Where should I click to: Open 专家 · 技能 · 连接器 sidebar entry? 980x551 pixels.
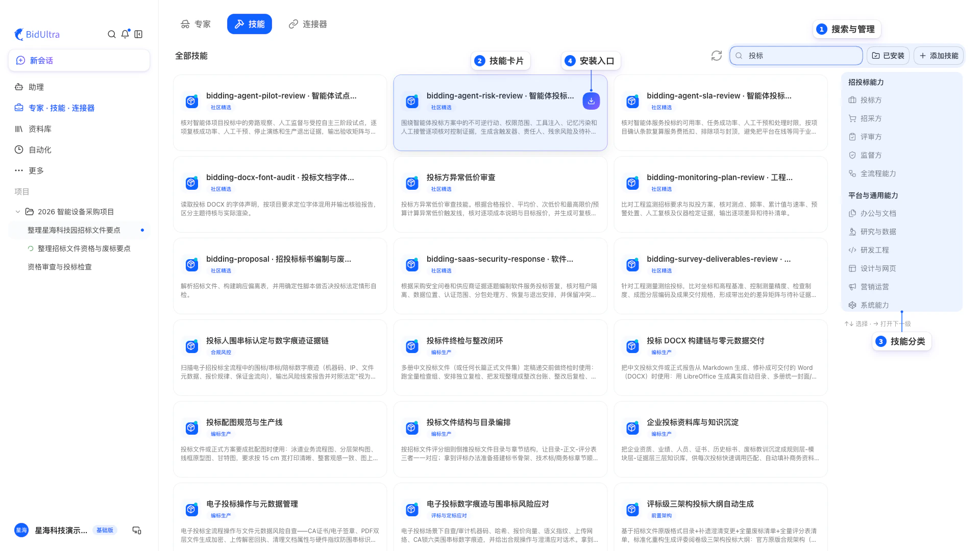79,108
